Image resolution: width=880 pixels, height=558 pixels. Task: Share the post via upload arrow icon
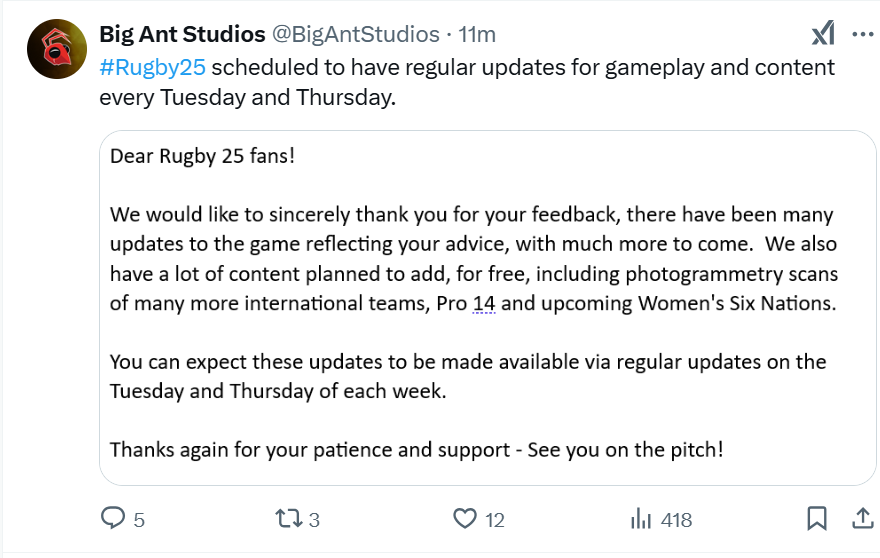coord(863,518)
